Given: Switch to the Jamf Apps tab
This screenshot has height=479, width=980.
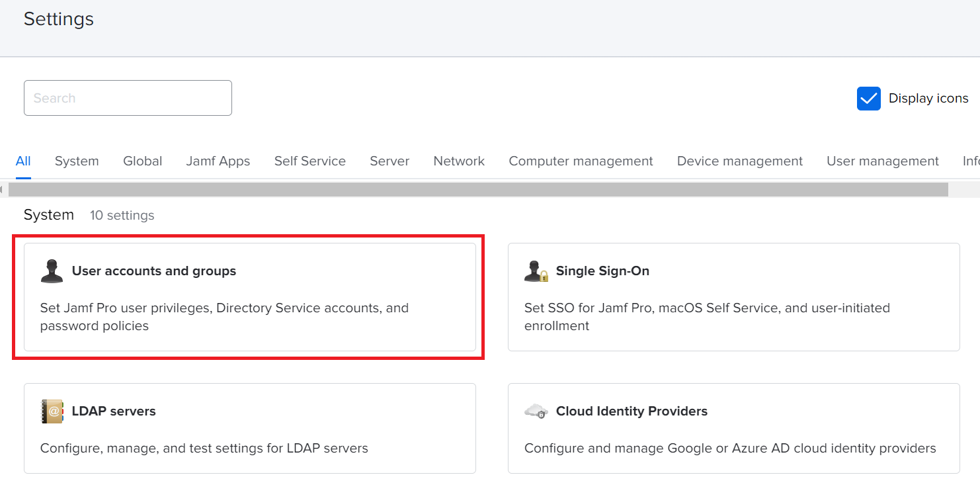Looking at the screenshot, I should coord(218,161).
